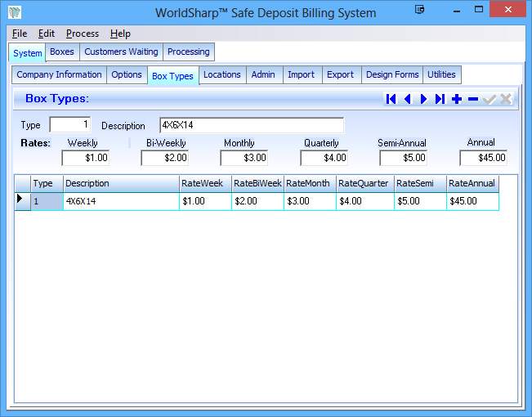Click grid cell $4.00 under RateQuarter
This screenshot has width=532, height=417.
pyautogui.click(x=365, y=201)
